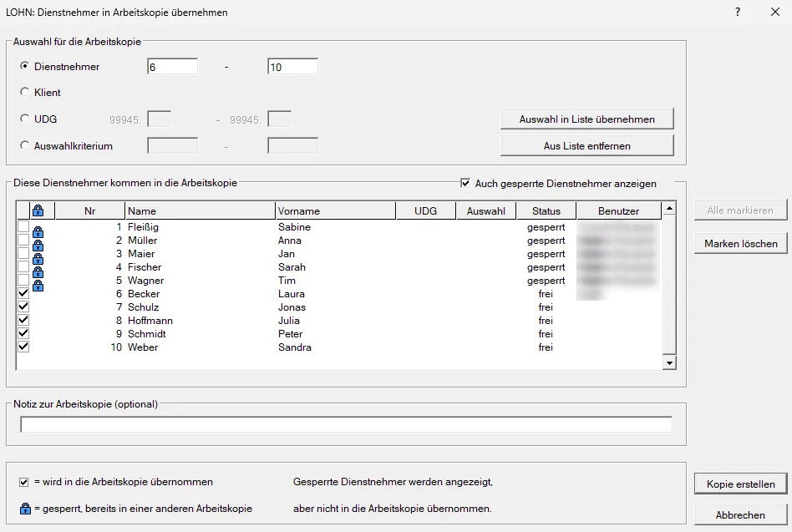Screen dimensions: 792x532
Task: Click the lock icon in Fleißig's row
Action: point(38,231)
